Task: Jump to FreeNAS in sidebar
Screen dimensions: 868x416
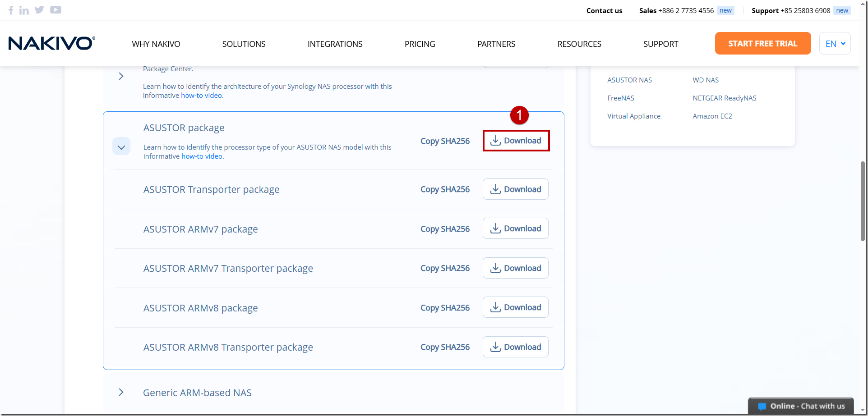Action: point(621,98)
